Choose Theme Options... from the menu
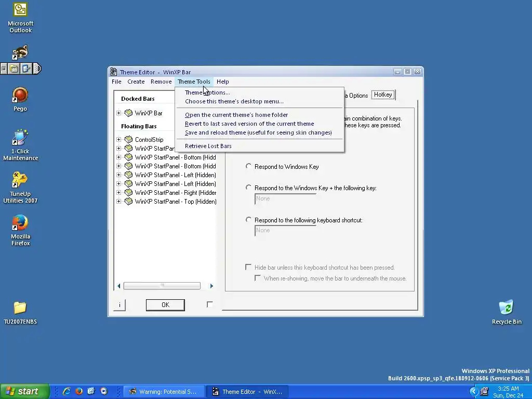The image size is (532, 399). point(260,92)
